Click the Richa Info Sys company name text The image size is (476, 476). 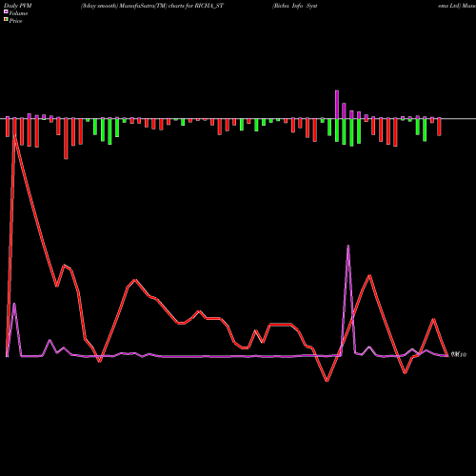point(294,6)
